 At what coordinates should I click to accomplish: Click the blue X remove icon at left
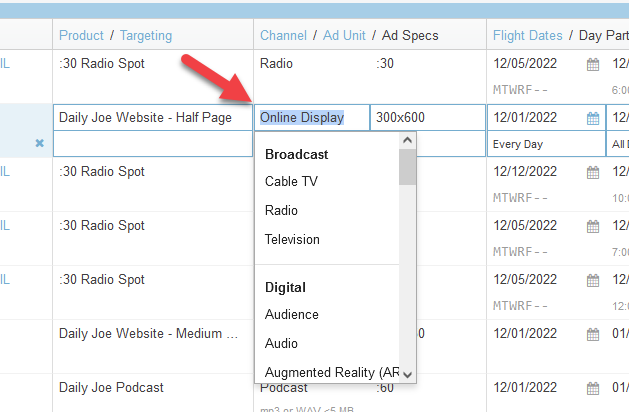(x=40, y=143)
